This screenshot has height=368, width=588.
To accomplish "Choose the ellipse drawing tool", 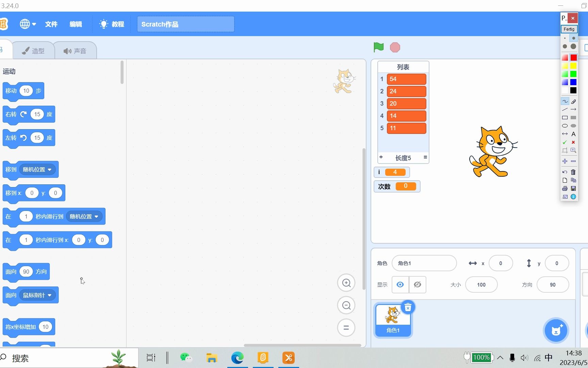I will point(565,125).
